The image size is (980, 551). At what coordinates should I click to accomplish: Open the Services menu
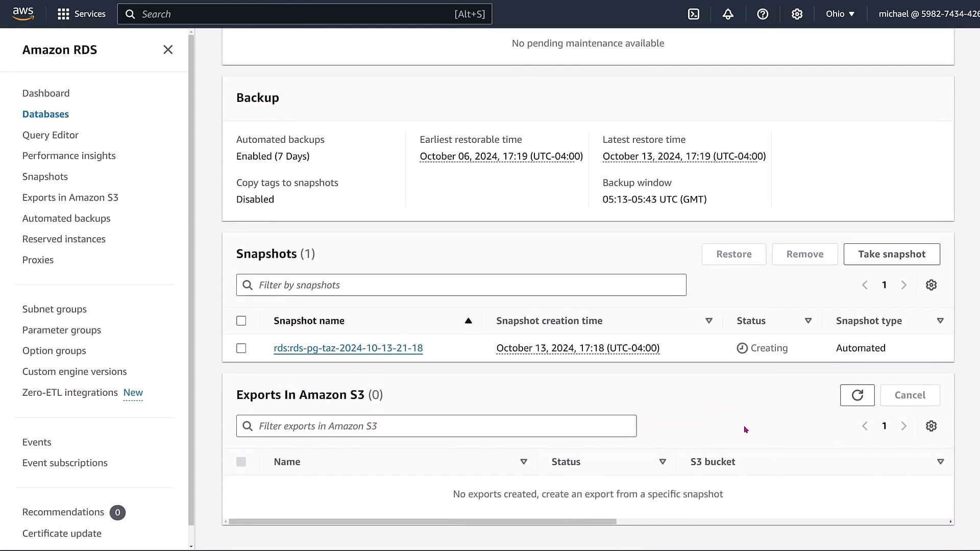click(x=82, y=14)
